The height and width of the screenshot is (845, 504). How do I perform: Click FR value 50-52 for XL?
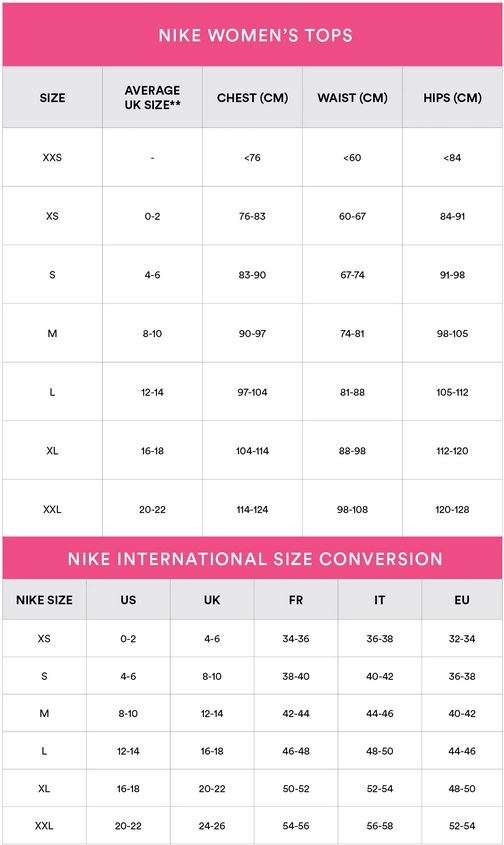click(x=296, y=788)
